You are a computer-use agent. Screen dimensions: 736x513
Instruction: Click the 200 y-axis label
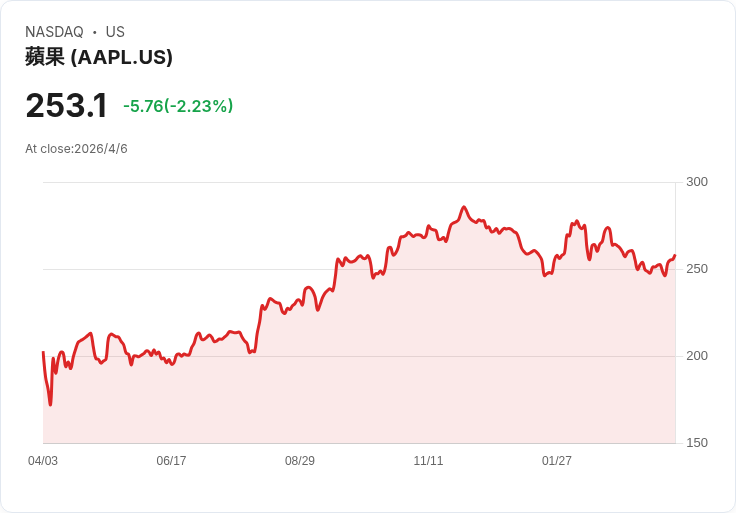click(696, 356)
